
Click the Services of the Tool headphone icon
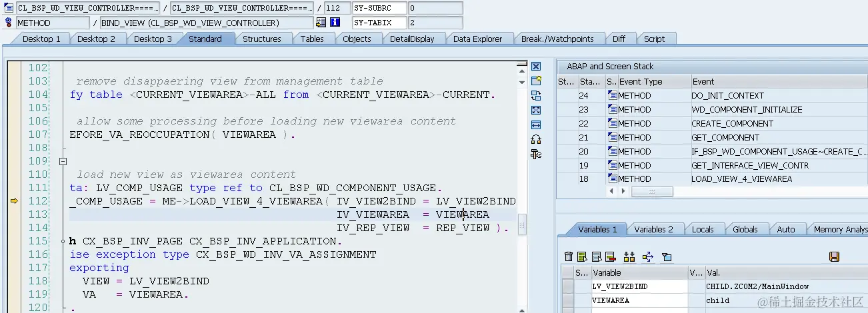point(536,139)
